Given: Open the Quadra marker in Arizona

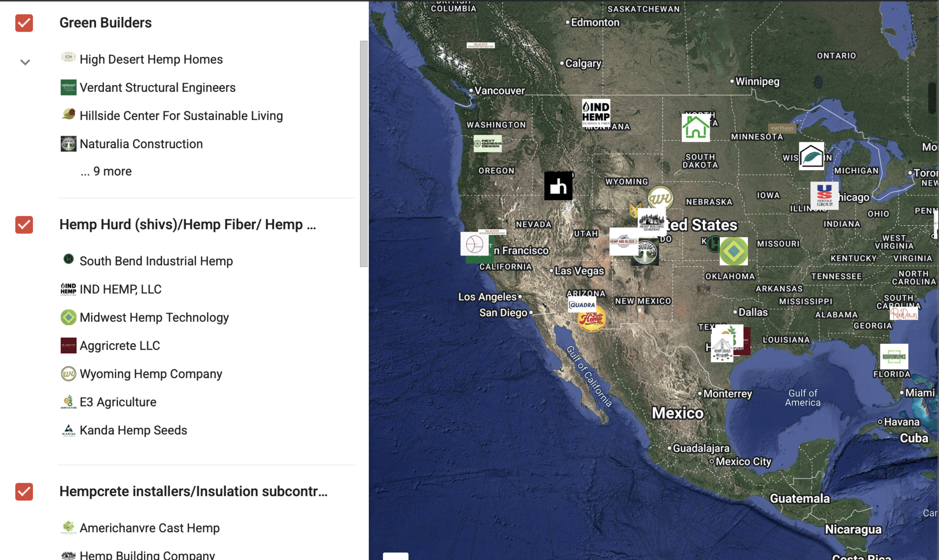Looking at the screenshot, I should 582,304.
